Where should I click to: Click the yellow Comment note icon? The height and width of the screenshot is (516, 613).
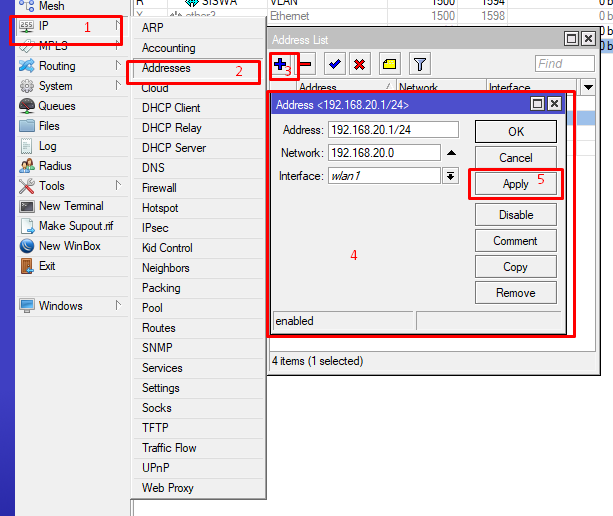point(389,64)
